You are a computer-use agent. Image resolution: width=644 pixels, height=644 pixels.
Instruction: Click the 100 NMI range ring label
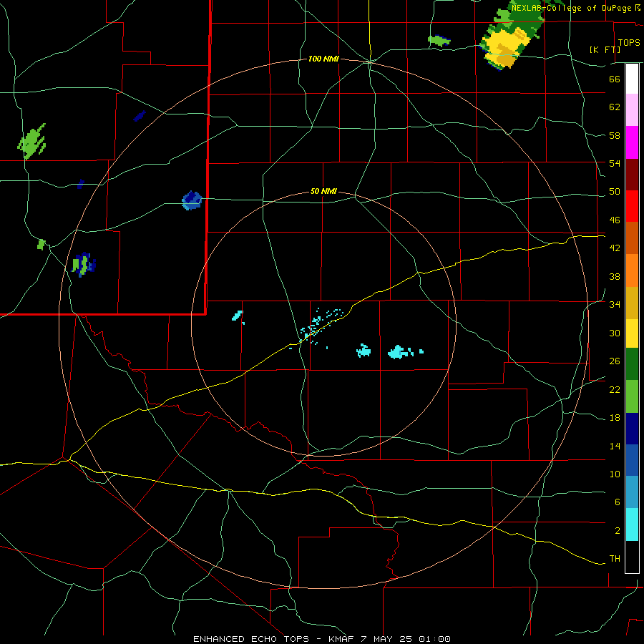tap(323, 59)
